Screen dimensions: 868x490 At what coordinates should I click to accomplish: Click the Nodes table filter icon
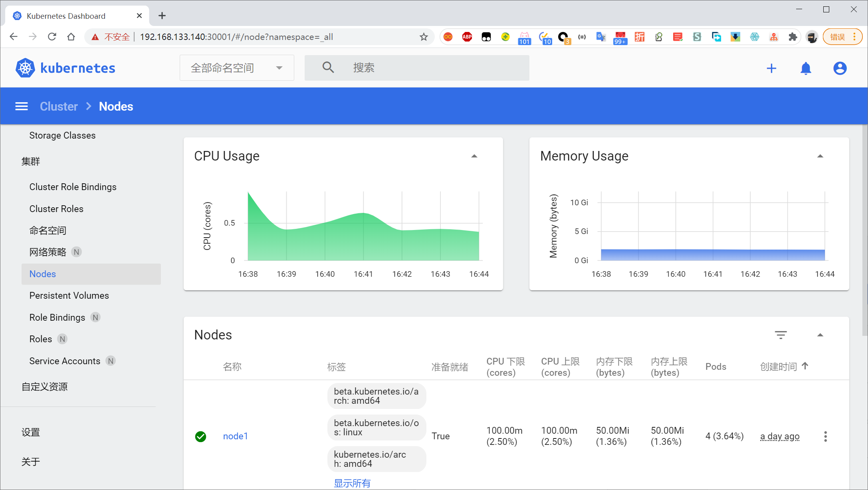click(x=781, y=335)
